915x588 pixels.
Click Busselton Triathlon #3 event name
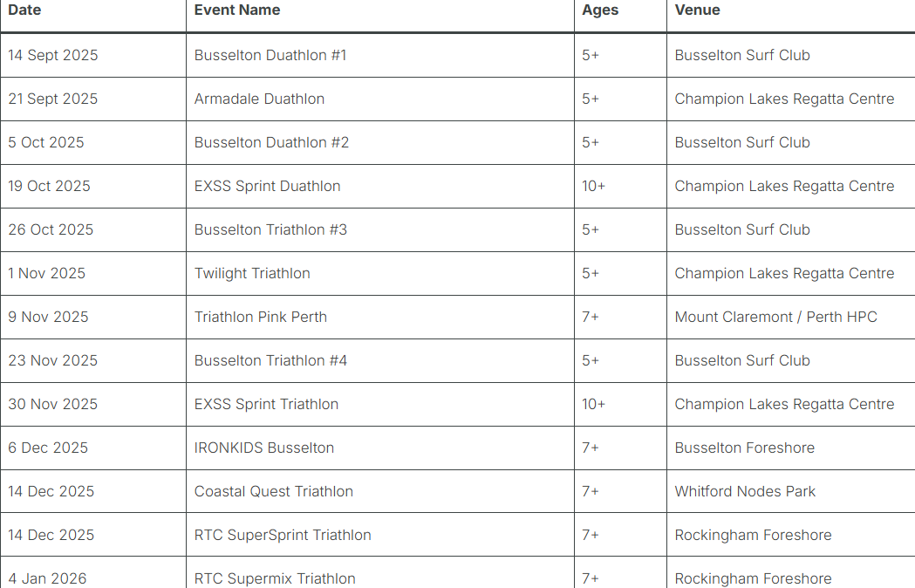click(x=270, y=229)
